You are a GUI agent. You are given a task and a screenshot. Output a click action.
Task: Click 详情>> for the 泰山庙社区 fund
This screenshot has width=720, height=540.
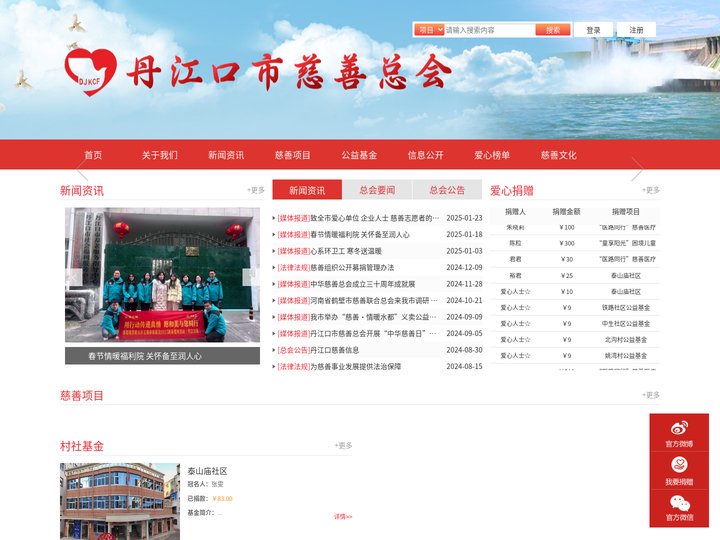point(343,517)
